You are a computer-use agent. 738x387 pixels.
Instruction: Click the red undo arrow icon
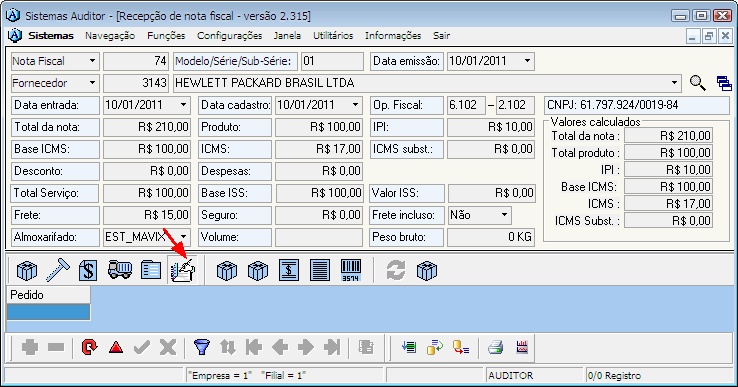point(89,347)
